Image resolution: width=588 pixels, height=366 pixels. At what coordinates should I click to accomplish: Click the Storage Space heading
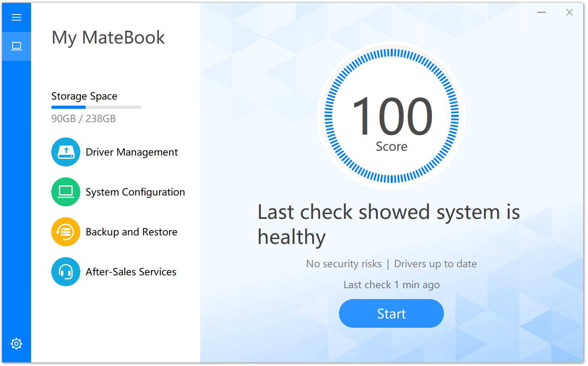(84, 96)
